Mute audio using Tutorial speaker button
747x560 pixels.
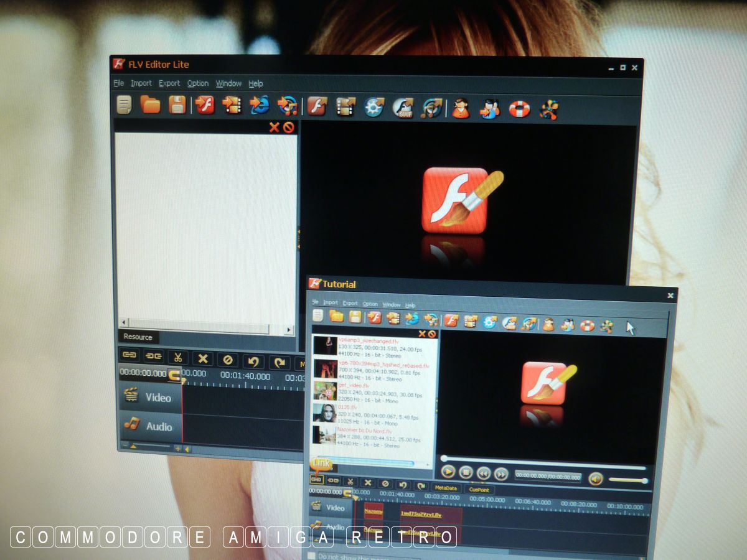pos(596,478)
